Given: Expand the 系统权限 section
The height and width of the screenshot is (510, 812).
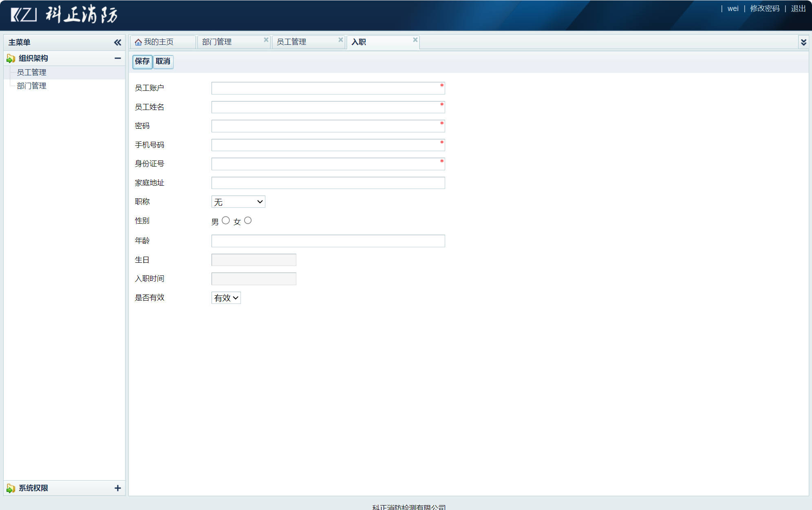Looking at the screenshot, I should (117, 488).
